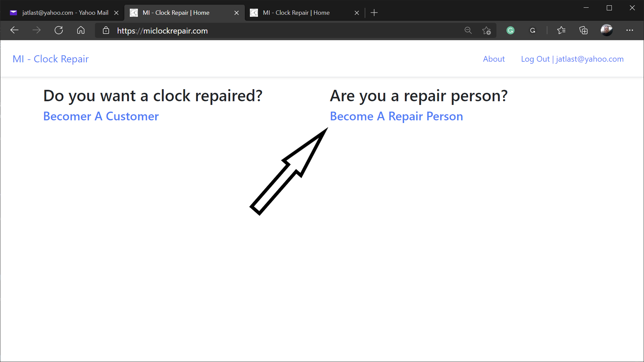Open the browser settings menu
This screenshot has width=644, height=362.
(x=630, y=29)
